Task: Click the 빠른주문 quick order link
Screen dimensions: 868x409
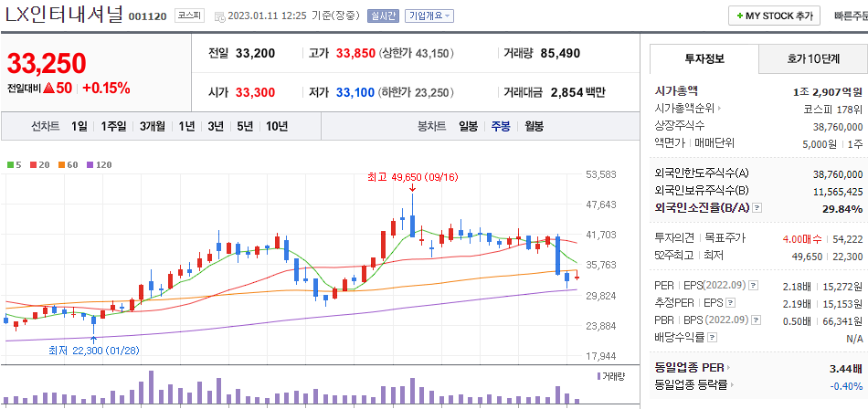Action: (x=851, y=16)
